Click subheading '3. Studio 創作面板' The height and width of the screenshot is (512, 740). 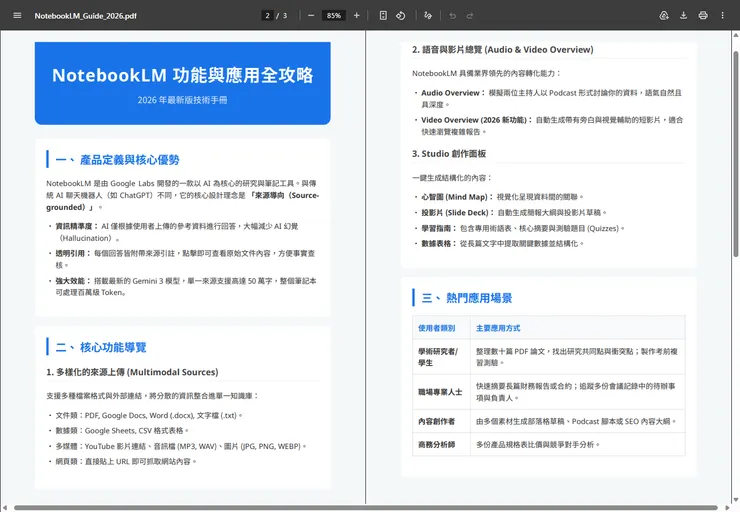(x=449, y=154)
